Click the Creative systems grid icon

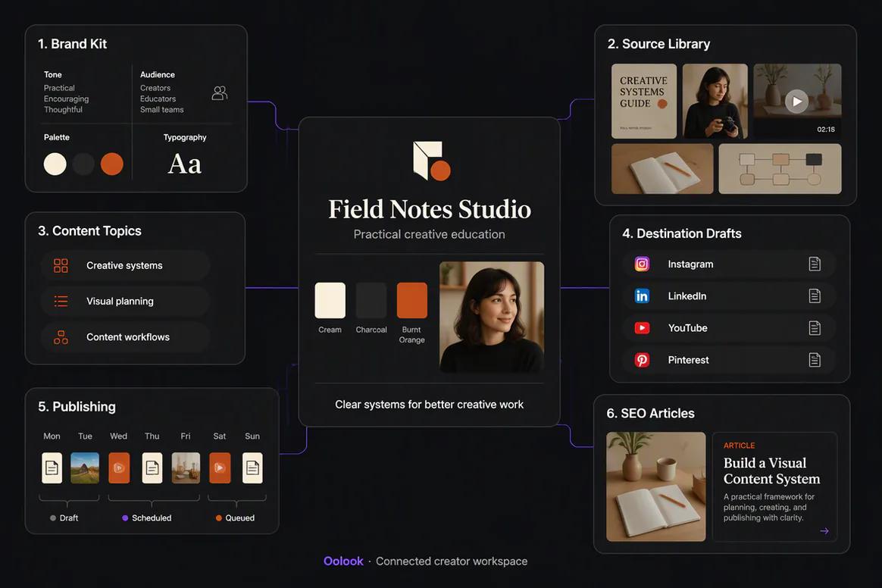61,265
